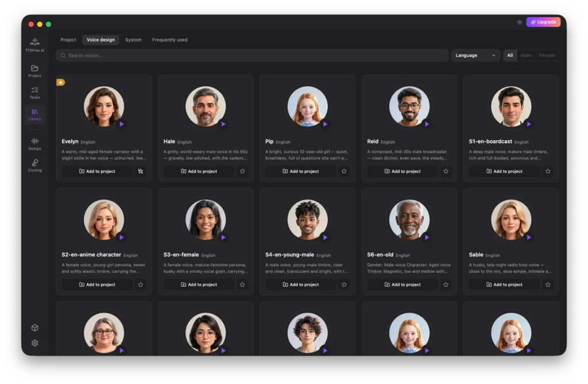Select the voice name 'S3-en-female'

pyautogui.click(x=181, y=255)
